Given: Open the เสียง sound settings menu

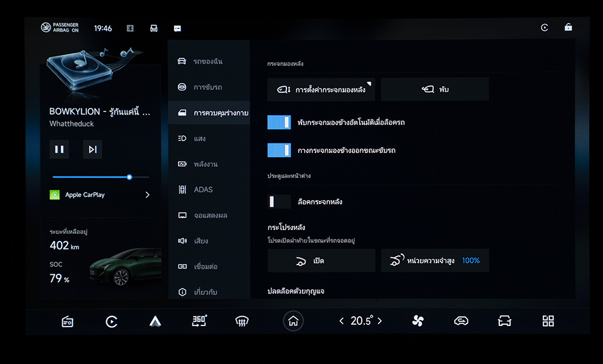Looking at the screenshot, I should pyautogui.click(x=201, y=241).
